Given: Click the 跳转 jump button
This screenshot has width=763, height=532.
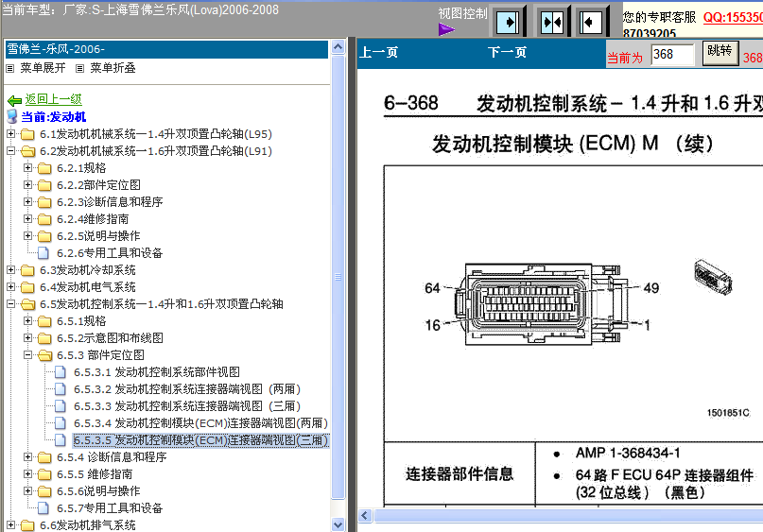Looking at the screenshot, I should point(720,53).
